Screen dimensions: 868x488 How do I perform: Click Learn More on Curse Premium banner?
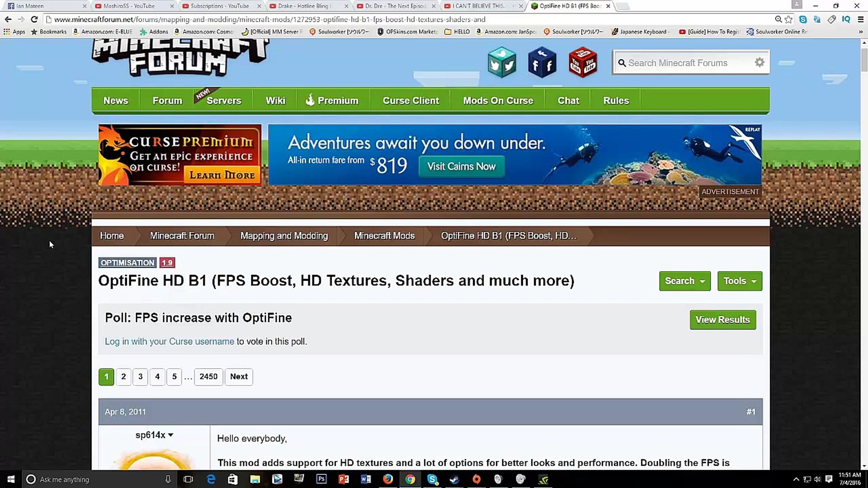(222, 175)
